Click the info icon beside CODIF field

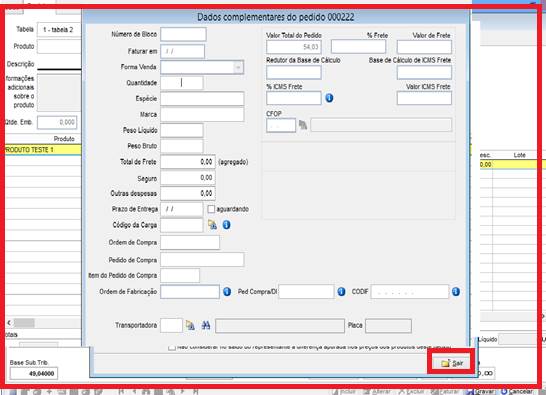tap(455, 292)
